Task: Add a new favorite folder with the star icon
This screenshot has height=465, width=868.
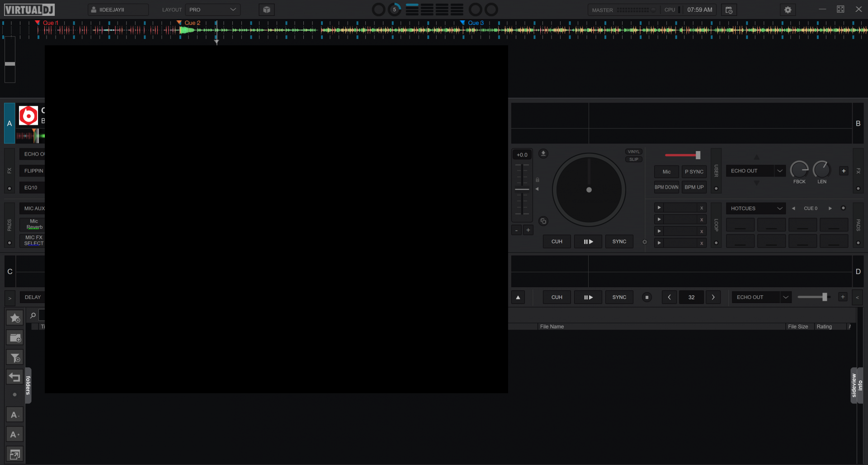Action: (14, 318)
